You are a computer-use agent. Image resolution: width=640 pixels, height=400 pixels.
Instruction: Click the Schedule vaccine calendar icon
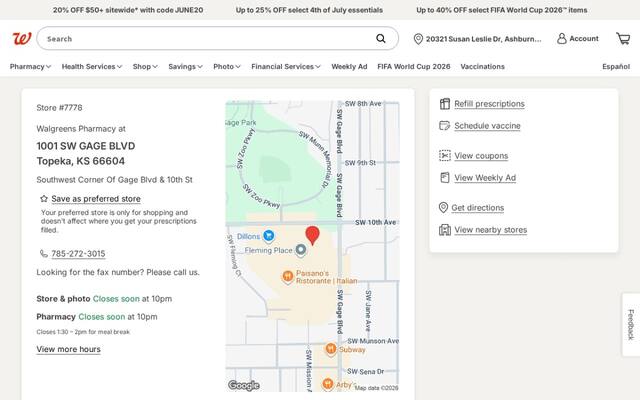point(444,126)
